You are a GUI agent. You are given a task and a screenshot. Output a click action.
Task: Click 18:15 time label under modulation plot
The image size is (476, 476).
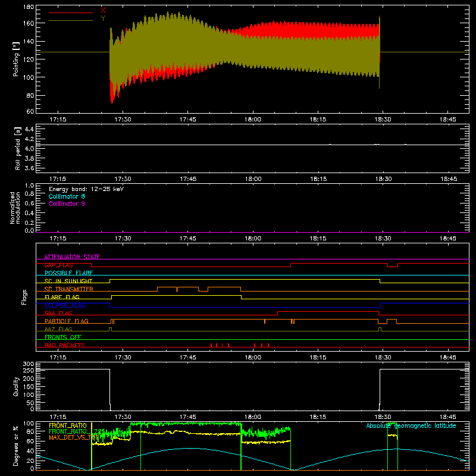pos(318,239)
